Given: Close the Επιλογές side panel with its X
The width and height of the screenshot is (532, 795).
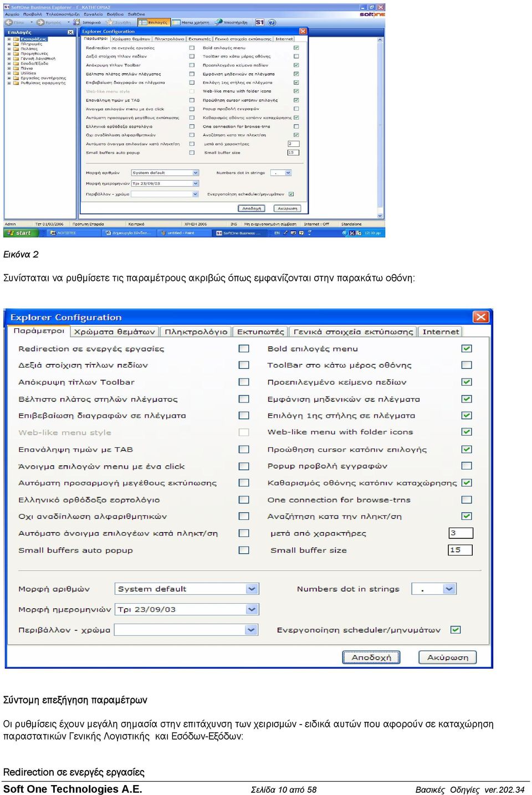Looking at the screenshot, I should 70,32.
